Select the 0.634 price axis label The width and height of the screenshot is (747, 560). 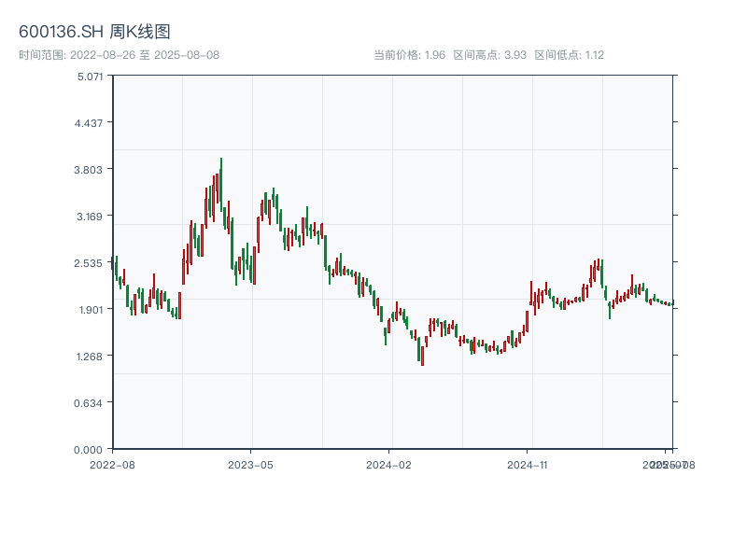90,403
